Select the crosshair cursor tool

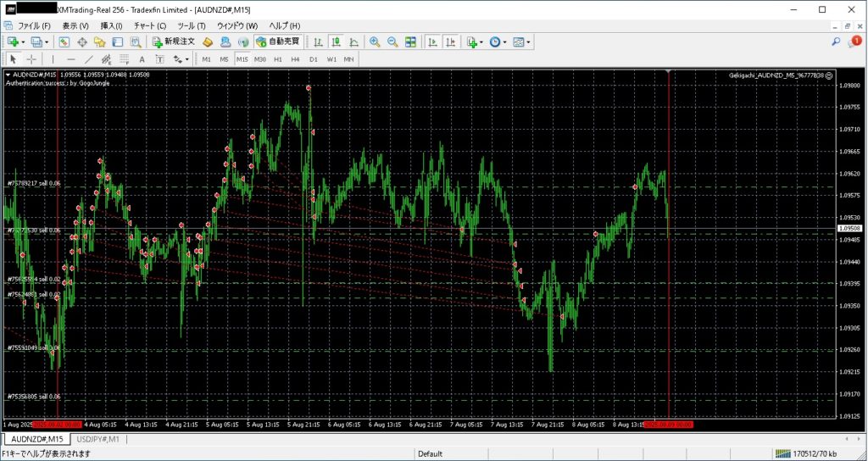pos(31,59)
